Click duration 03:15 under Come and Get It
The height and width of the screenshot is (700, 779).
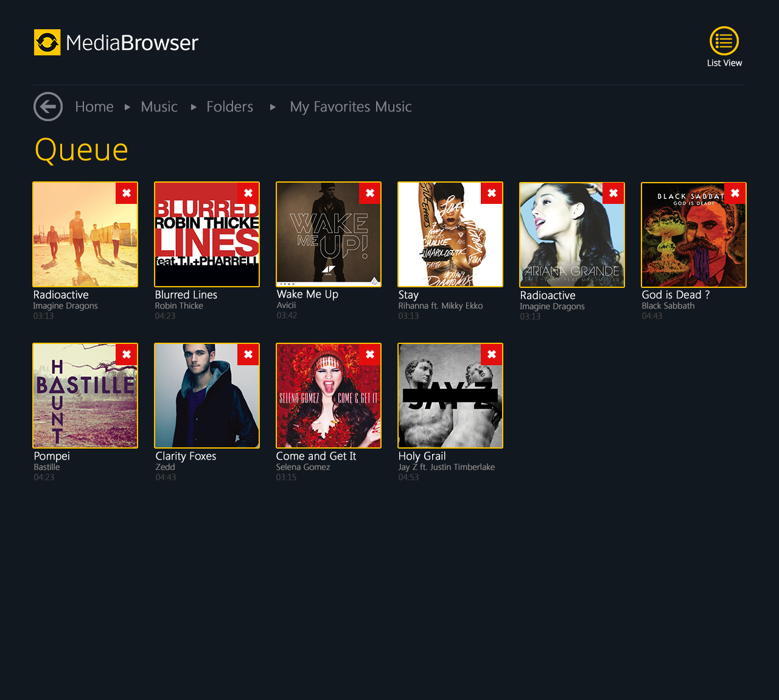[x=286, y=477]
